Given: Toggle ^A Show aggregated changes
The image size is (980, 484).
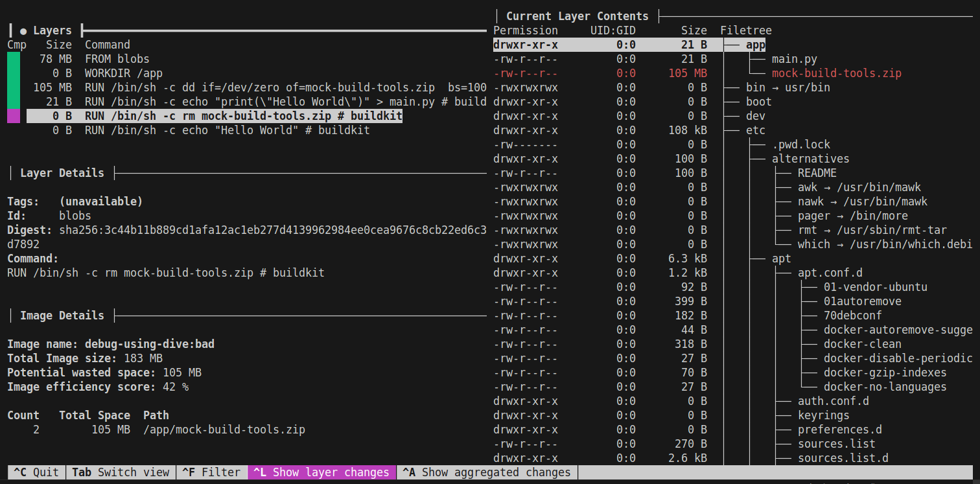Looking at the screenshot, I should coord(487,472).
